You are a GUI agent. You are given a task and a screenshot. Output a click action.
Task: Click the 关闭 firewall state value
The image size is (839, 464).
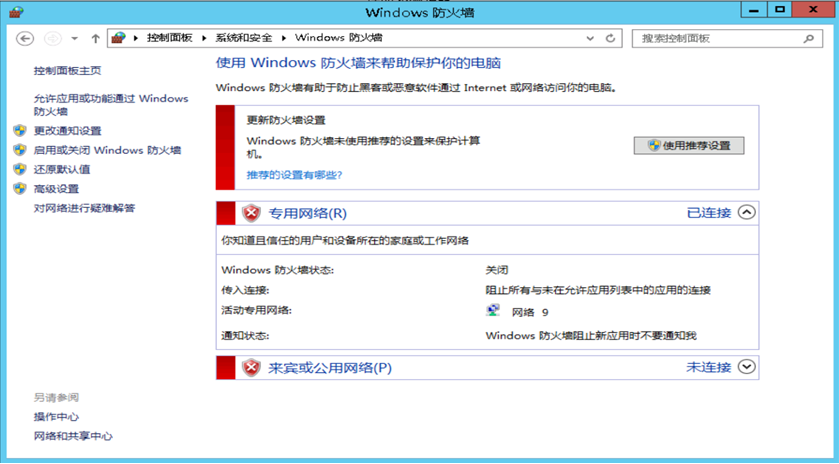[497, 270]
